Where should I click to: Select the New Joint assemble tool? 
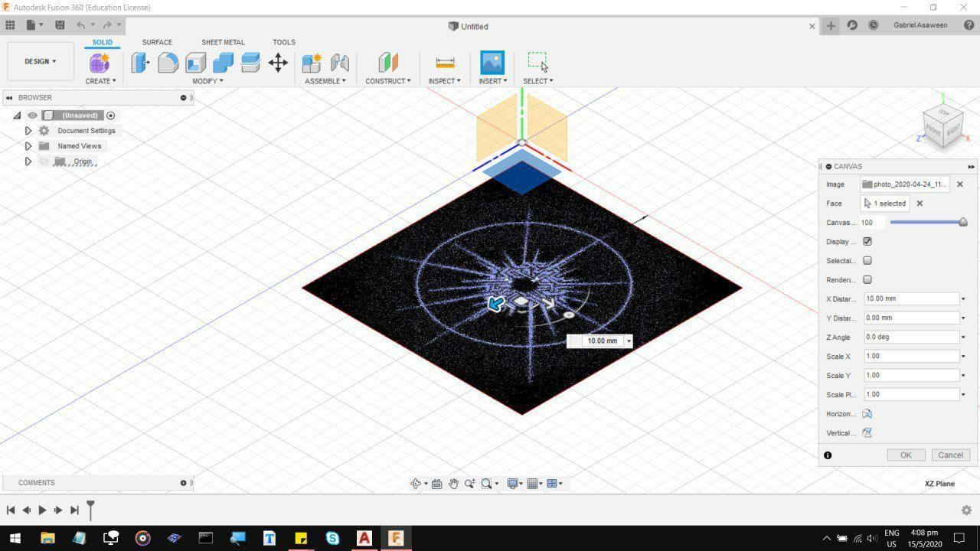click(x=312, y=63)
